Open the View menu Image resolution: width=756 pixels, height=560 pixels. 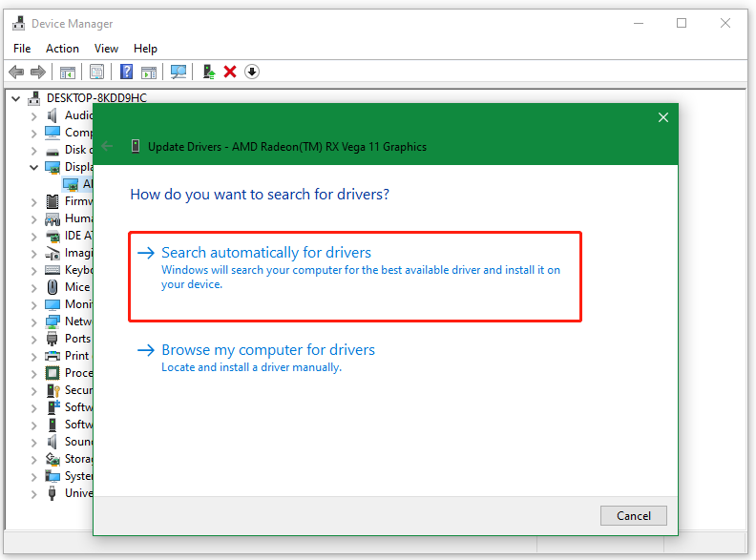pos(106,49)
